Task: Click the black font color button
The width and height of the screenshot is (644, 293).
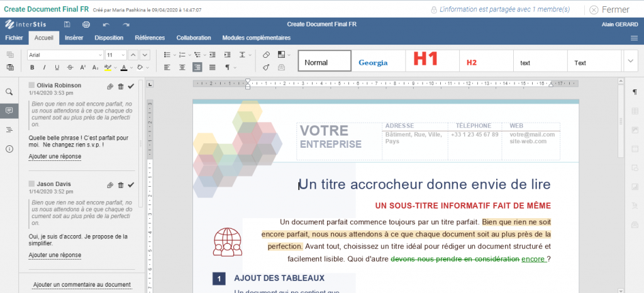Action: (x=124, y=67)
